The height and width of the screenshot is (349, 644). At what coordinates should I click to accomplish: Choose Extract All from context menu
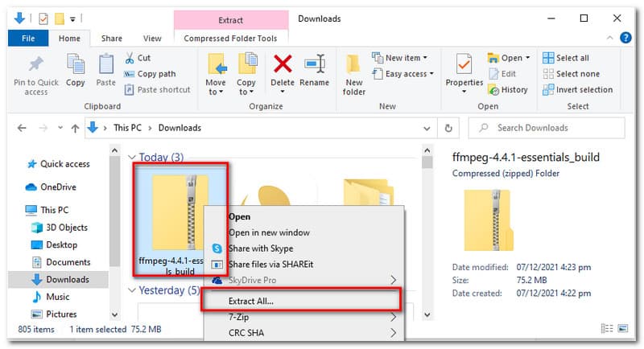[300, 301]
